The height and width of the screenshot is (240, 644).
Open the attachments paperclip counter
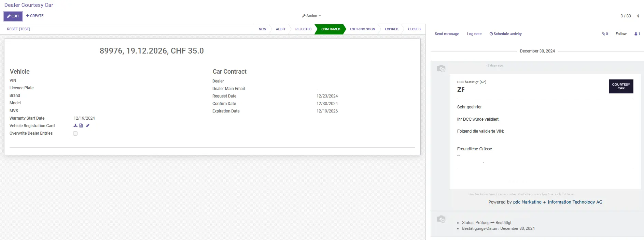coord(605,34)
